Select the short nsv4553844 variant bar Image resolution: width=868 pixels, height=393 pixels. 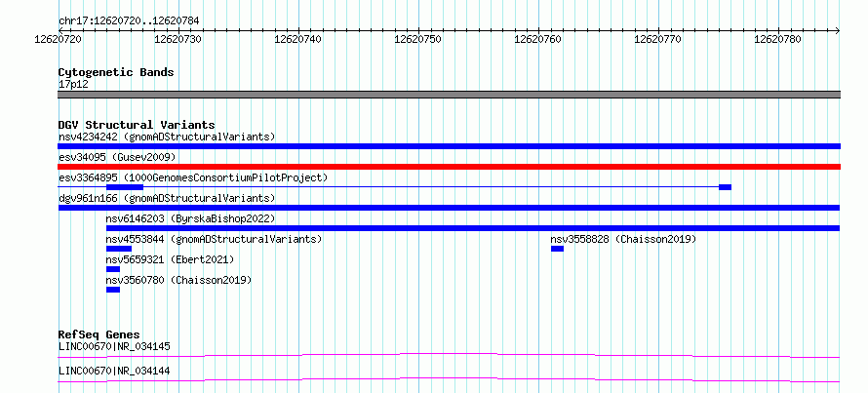pos(118,249)
